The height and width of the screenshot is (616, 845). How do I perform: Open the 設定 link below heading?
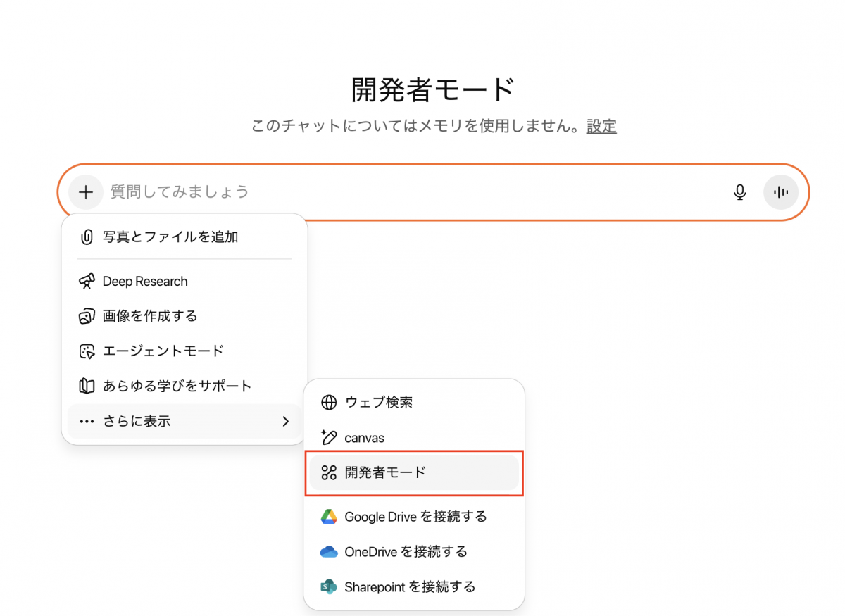tap(601, 127)
